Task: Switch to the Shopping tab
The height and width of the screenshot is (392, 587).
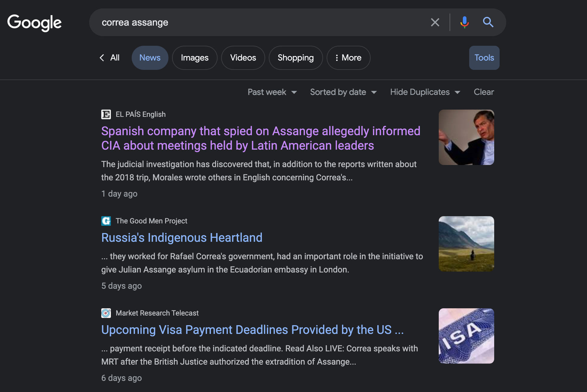Action: (x=296, y=58)
